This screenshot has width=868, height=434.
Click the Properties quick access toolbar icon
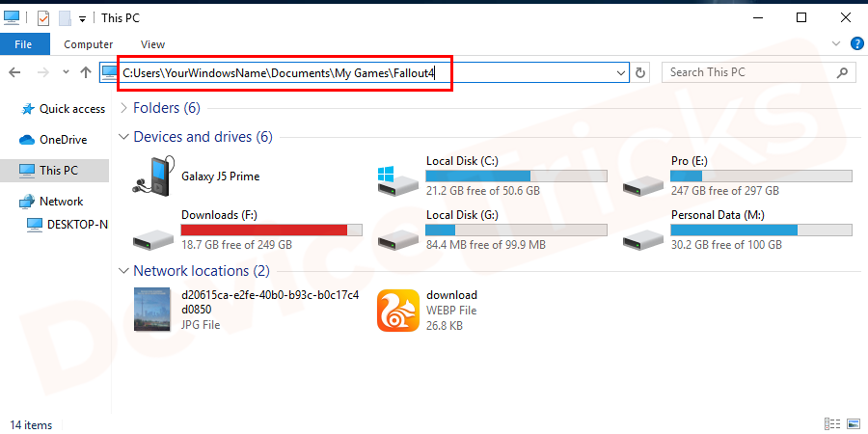43,17
